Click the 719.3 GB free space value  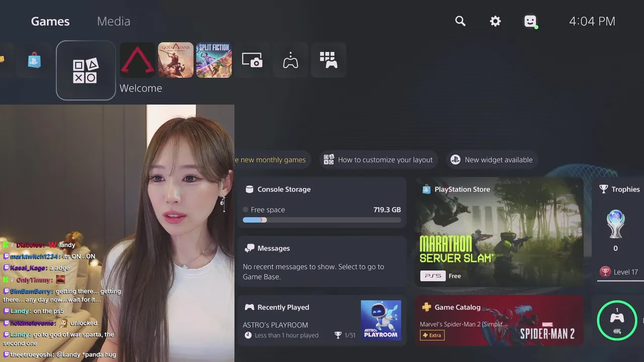[x=387, y=210]
